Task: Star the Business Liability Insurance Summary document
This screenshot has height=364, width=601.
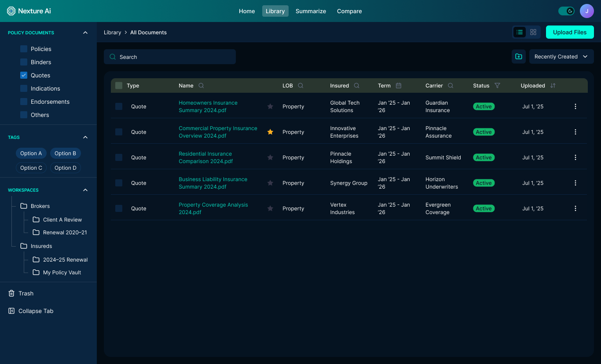Action: click(270, 183)
